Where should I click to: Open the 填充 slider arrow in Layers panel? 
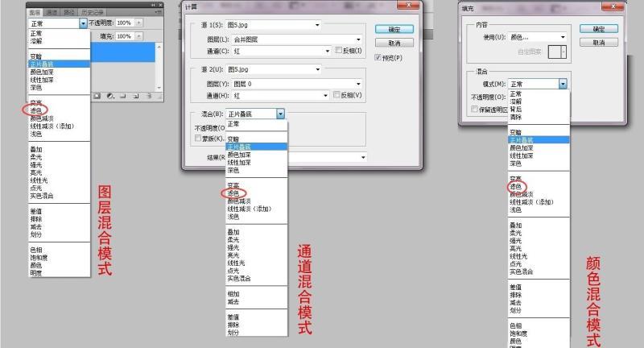[138, 36]
